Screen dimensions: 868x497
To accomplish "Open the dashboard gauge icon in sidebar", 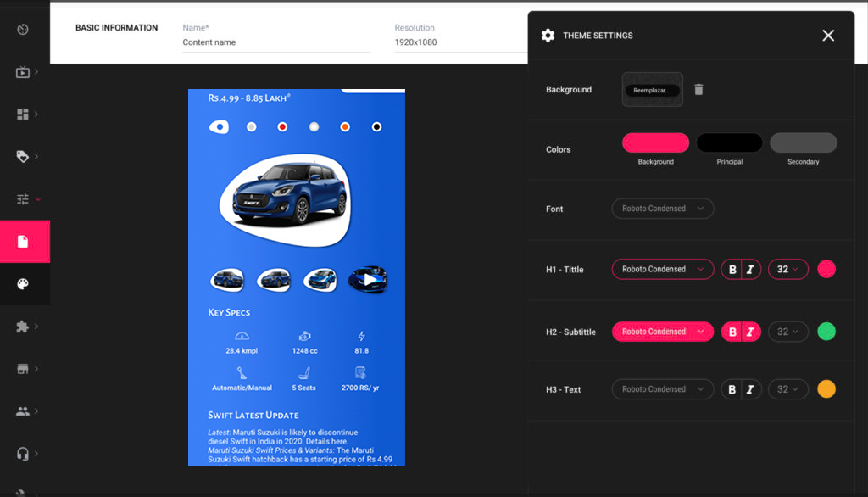I will click(x=23, y=30).
